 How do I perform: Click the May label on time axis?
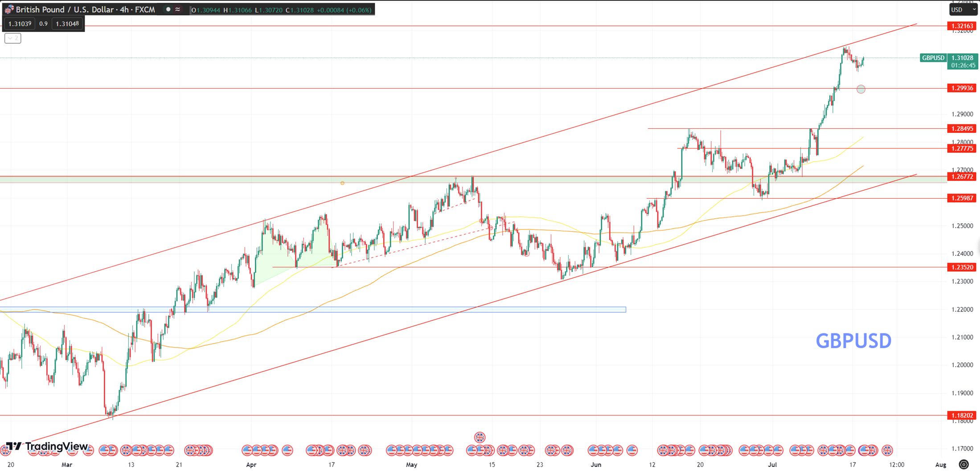411,464
